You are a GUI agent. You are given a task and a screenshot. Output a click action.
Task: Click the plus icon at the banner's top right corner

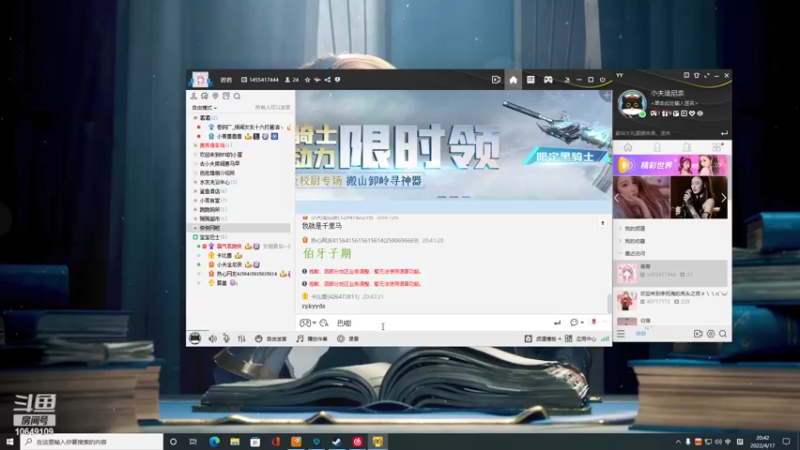(x=606, y=96)
